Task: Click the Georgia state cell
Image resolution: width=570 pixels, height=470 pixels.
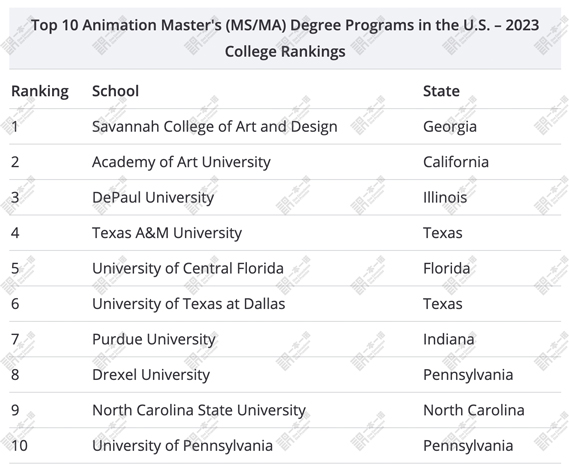Action: click(x=450, y=126)
